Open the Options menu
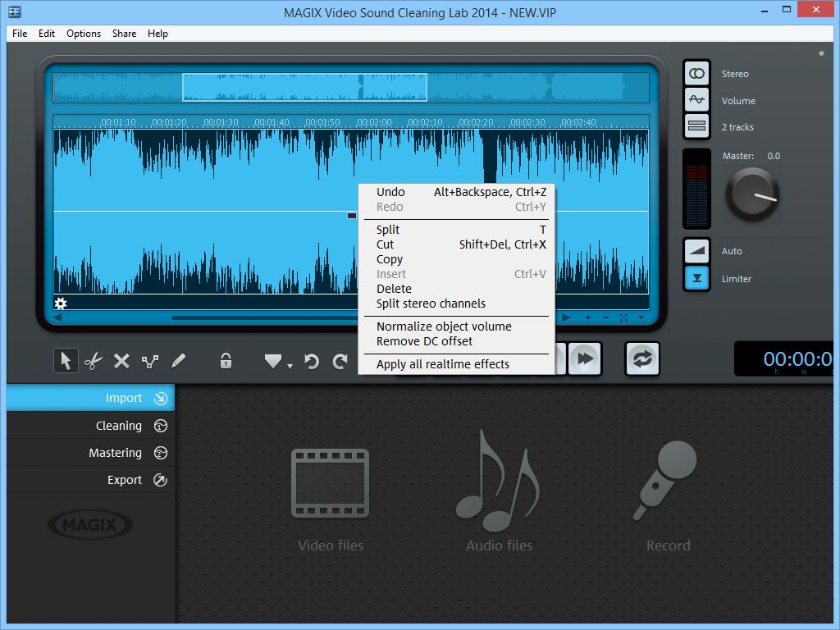The width and height of the screenshot is (840, 630). coord(84,34)
